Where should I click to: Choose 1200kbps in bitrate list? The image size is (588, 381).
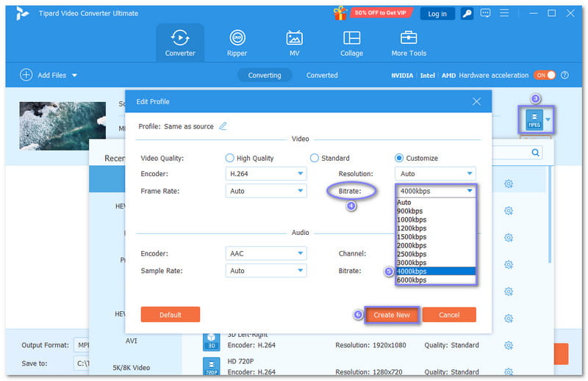(x=436, y=228)
